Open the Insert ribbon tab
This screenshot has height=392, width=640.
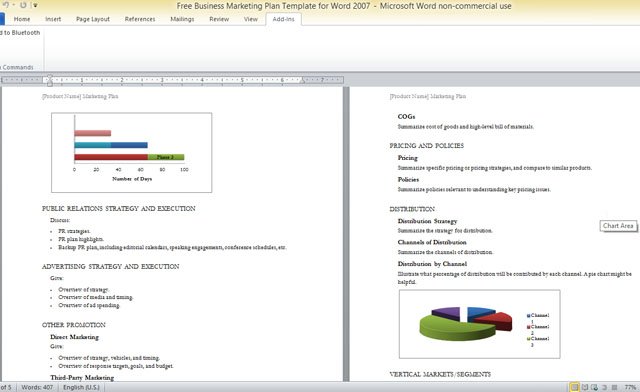tap(53, 19)
